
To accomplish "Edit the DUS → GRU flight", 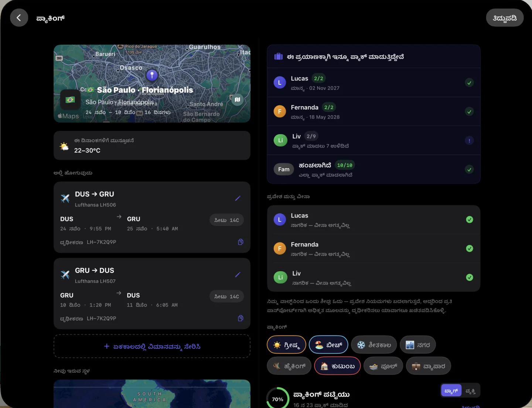I will pos(238,198).
